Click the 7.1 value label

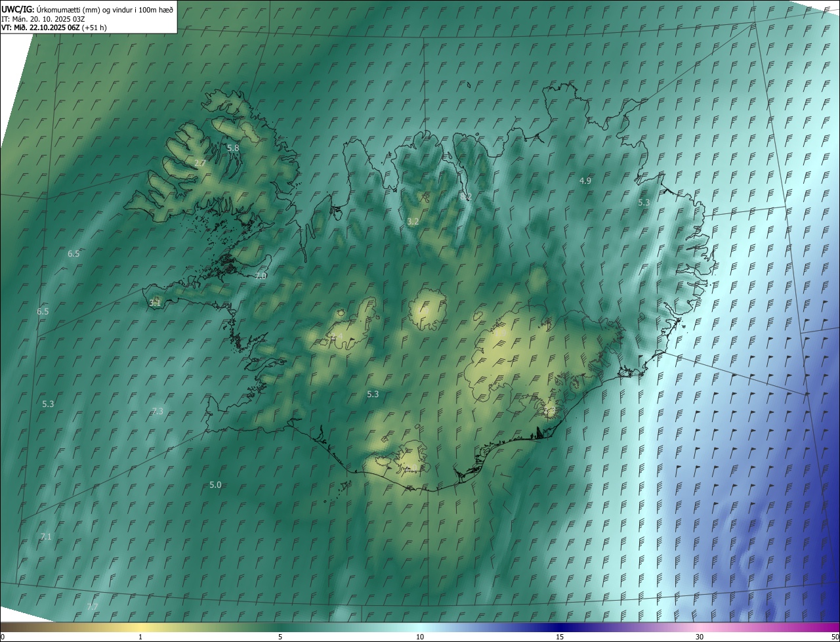click(45, 537)
